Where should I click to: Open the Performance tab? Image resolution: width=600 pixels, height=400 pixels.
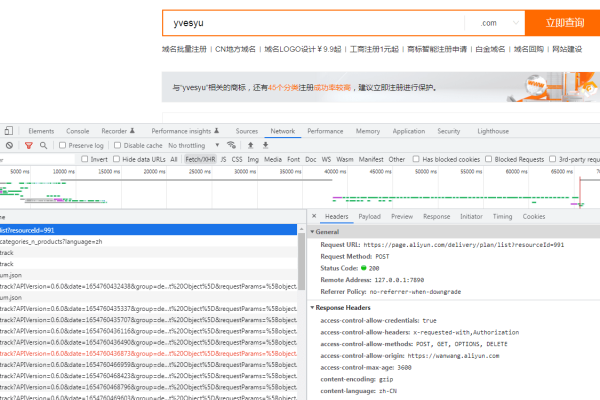[x=325, y=131]
